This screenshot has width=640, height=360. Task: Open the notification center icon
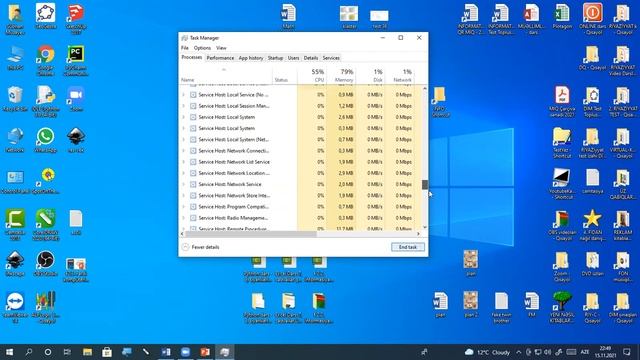click(x=627, y=352)
